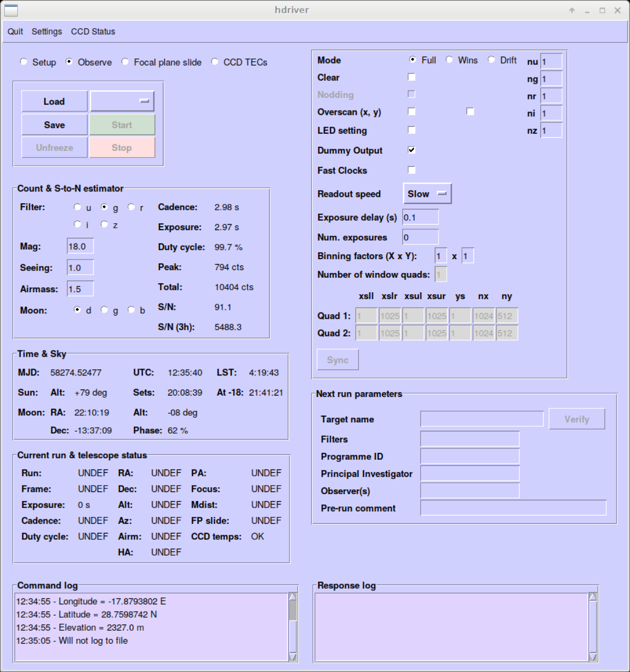
Task: Click the Target name input field
Action: pyautogui.click(x=481, y=419)
